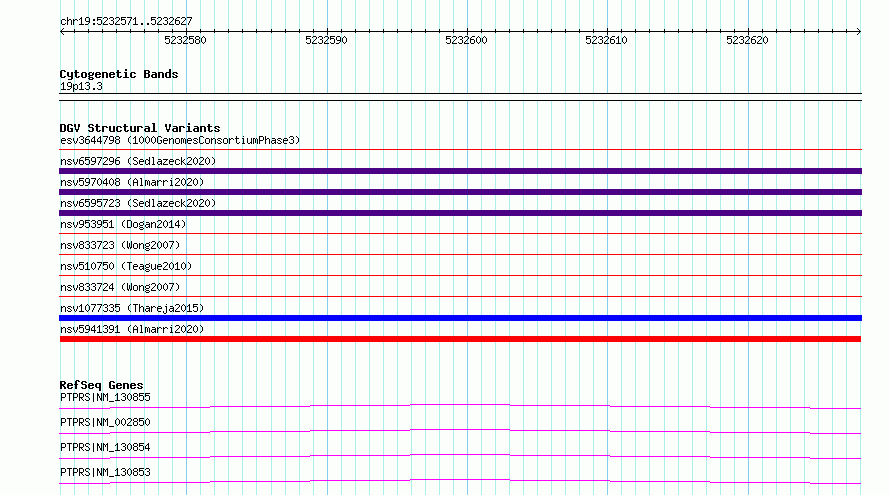The width and height of the screenshot is (890, 495).
Task: Open variant nsv5970408 (Almarri2020)
Action: (132, 182)
